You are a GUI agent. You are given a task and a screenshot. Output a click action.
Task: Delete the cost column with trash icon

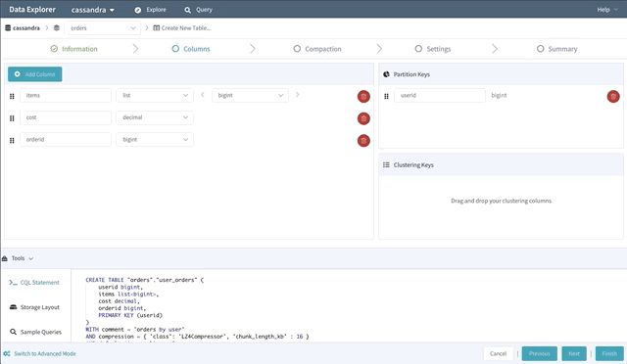tap(363, 118)
